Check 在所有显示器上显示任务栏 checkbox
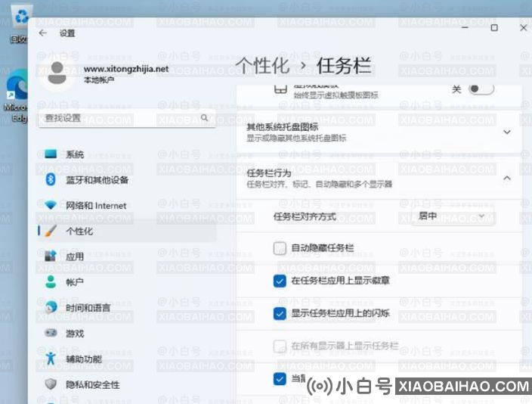This screenshot has height=404, width=532. tap(280, 347)
